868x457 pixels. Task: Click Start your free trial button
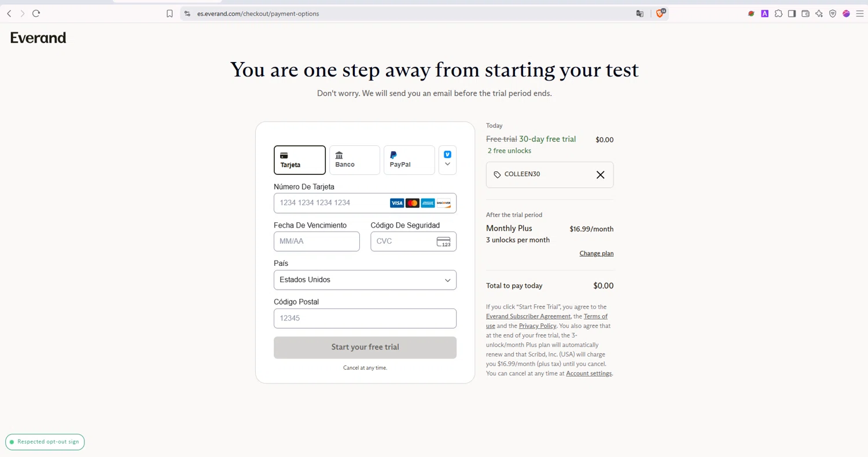(x=365, y=348)
